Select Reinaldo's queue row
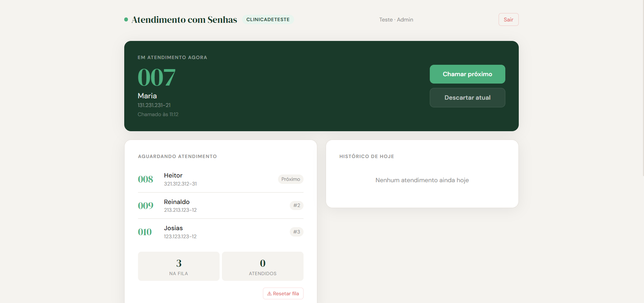644x303 pixels. tap(220, 206)
